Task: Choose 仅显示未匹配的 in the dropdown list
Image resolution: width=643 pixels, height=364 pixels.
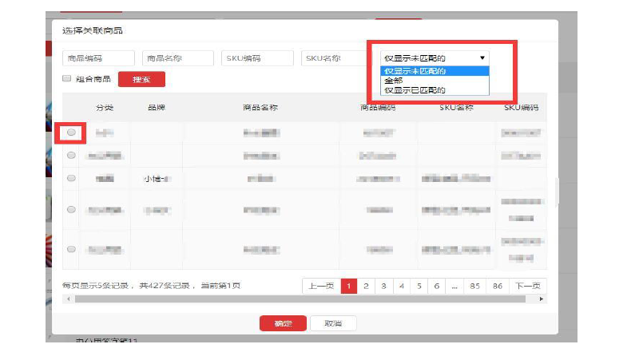Action: tap(435, 71)
